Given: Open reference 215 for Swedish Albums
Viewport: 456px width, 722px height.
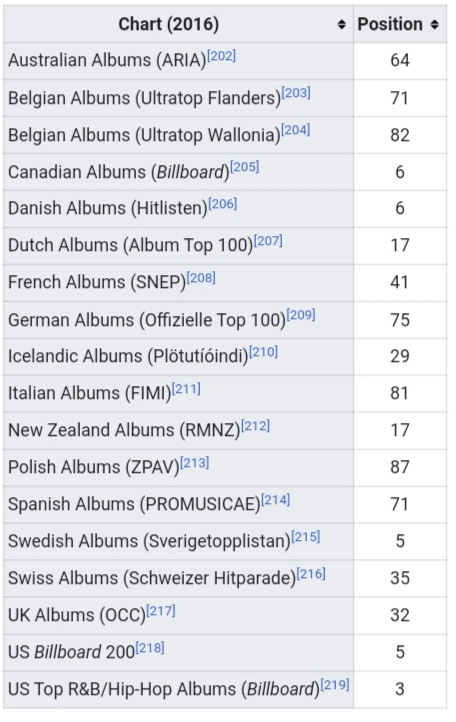Looking at the screenshot, I should coord(306,537).
